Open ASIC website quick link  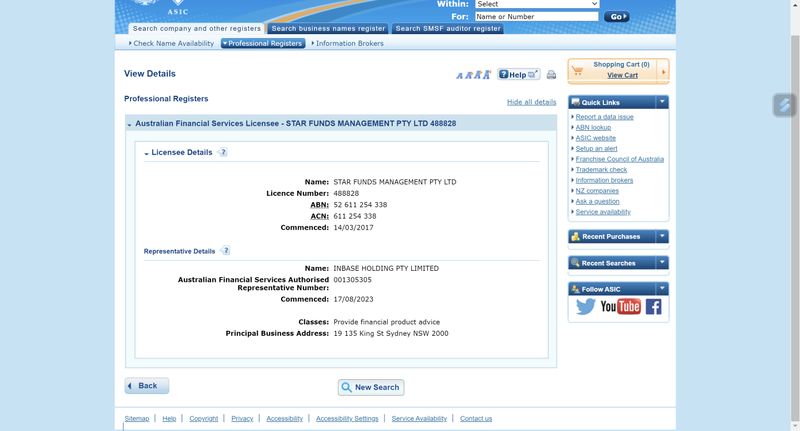(x=595, y=138)
